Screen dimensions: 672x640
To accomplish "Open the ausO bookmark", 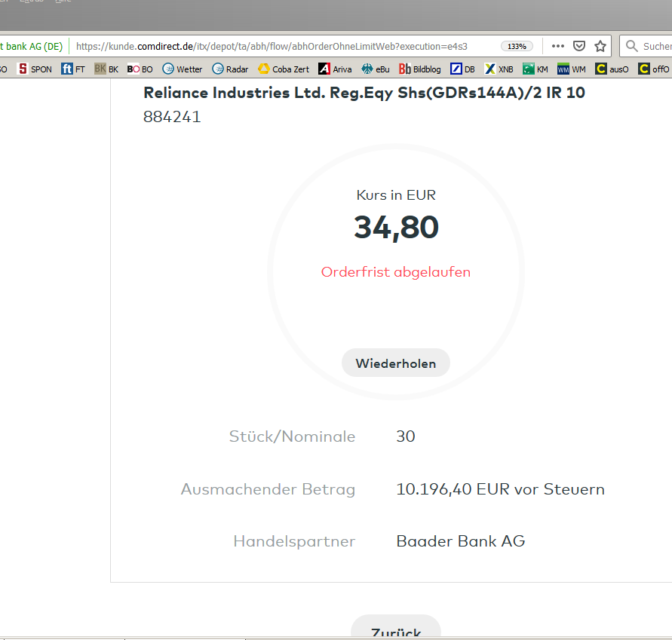I will point(612,69).
